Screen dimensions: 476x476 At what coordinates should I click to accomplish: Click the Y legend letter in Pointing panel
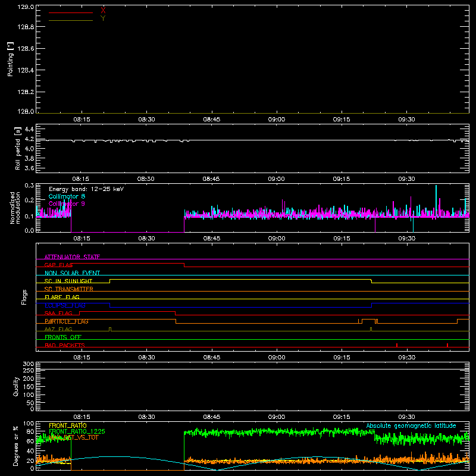103,18
